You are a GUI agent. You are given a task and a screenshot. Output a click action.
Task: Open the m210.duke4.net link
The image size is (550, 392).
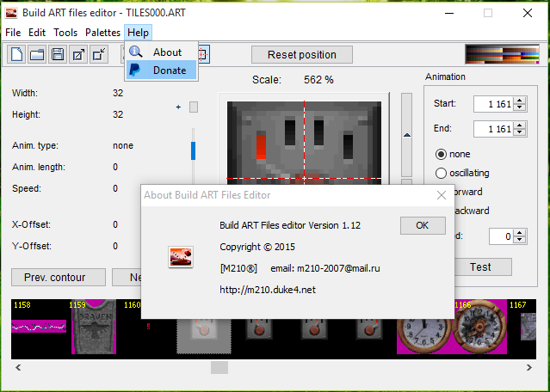268,290
